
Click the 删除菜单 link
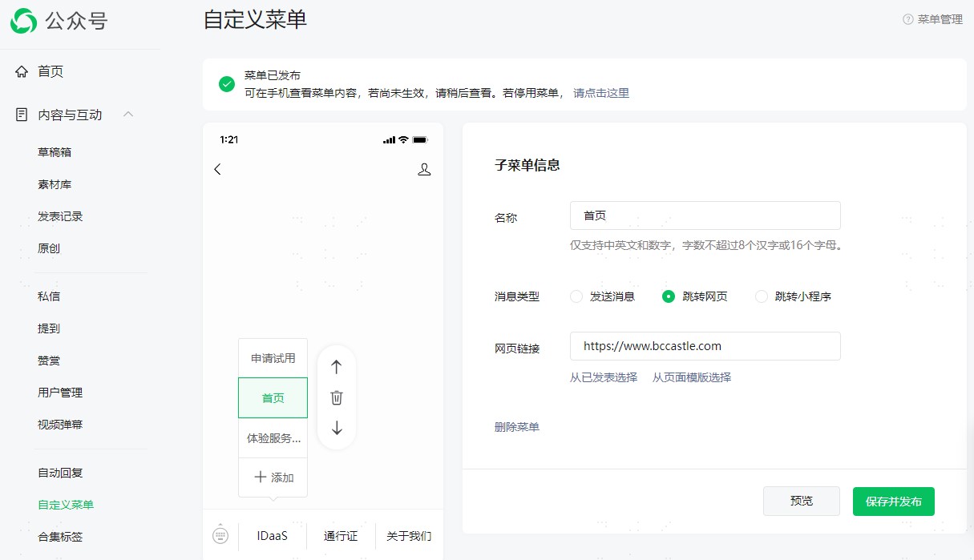[517, 427]
